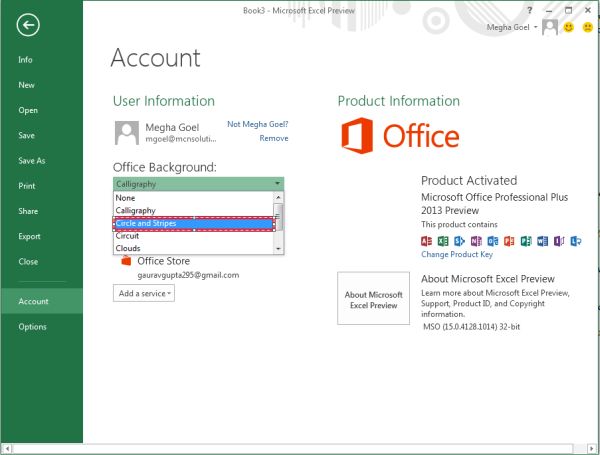Viewport: 600px width, 455px height.
Task: Click the PowerPoint product icon
Action: click(509, 241)
